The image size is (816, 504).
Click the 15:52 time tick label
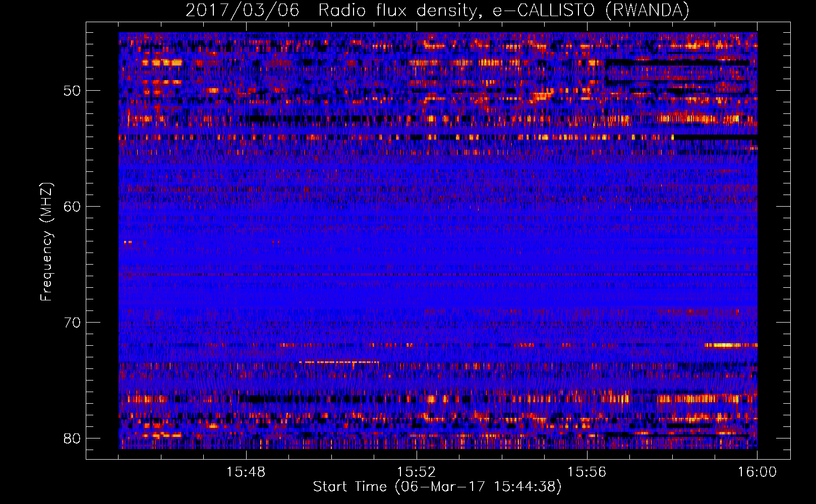(417, 472)
